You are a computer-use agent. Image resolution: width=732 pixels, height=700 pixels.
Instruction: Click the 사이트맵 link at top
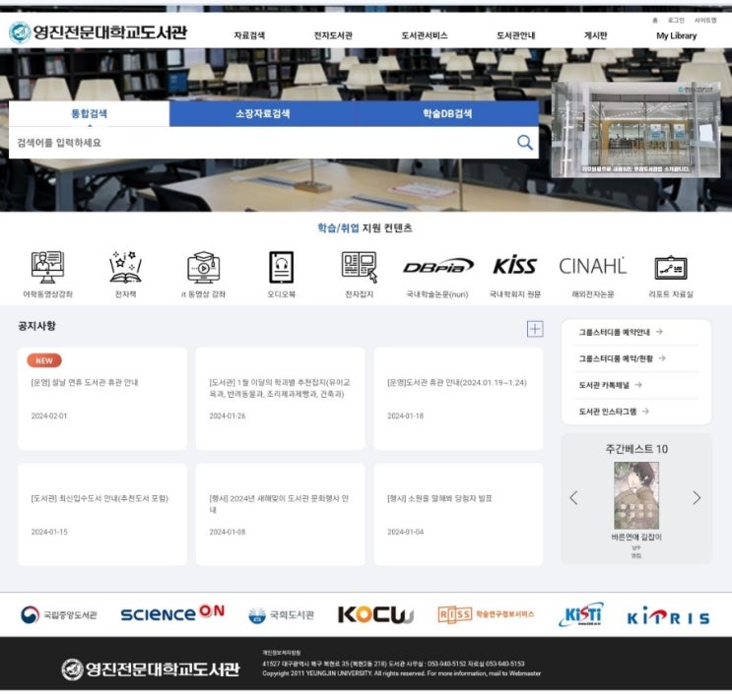(705, 20)
